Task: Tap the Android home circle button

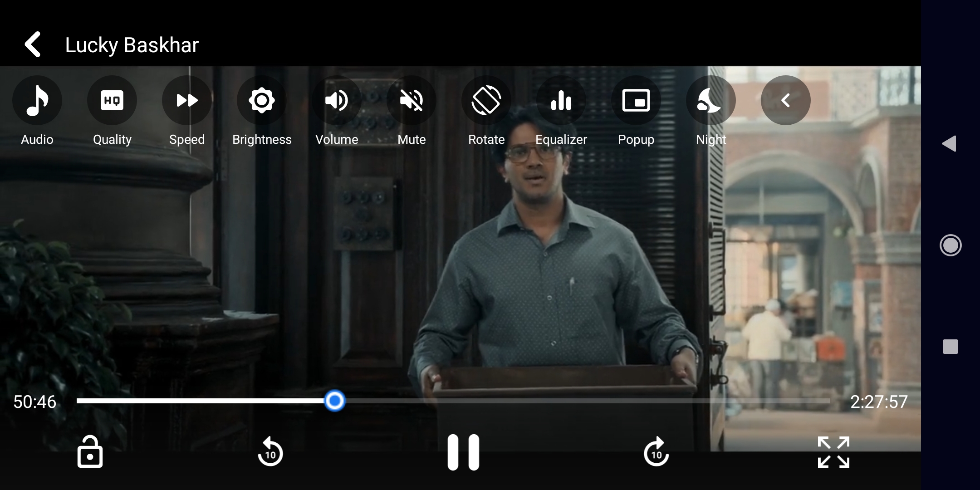Action: (951, 245)
